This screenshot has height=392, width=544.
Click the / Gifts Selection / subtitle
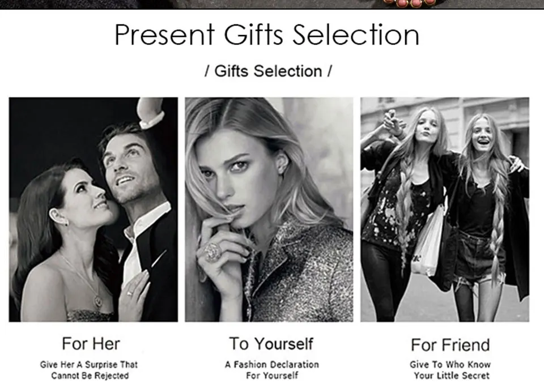click(268, 71)
